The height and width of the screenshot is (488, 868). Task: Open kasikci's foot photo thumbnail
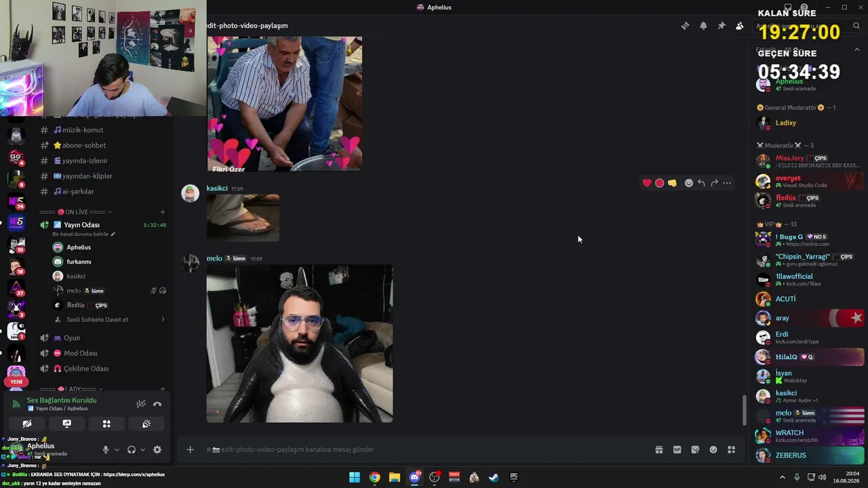coord(243,218)
